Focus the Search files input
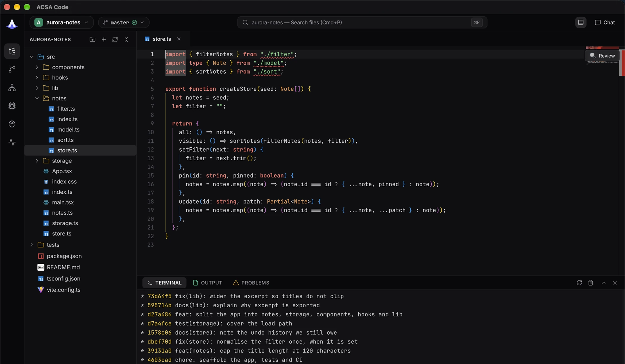 (x=362, y=22)
